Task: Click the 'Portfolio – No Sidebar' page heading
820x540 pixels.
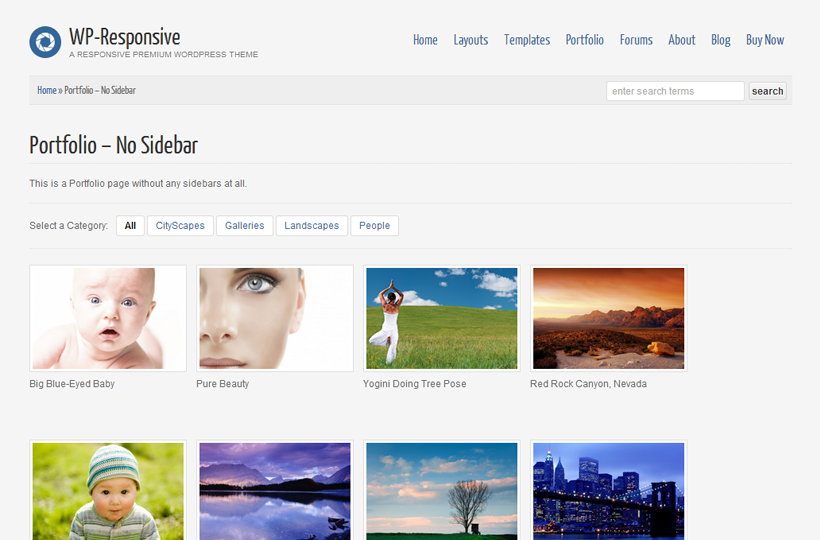Action: 113,145
